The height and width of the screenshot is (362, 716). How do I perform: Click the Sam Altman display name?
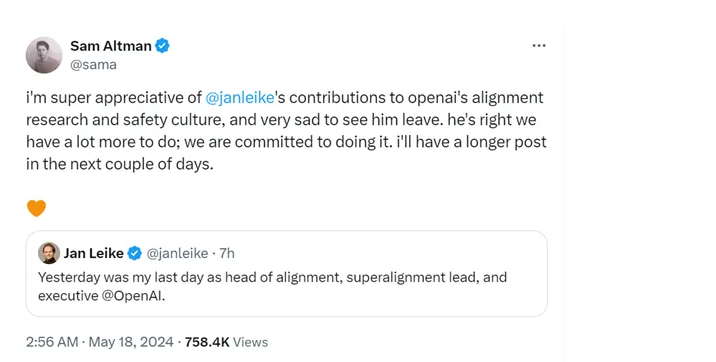111,46
